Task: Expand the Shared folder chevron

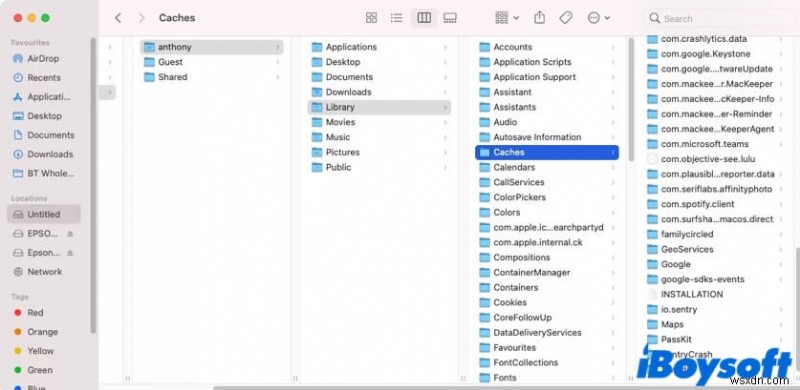Action: pyautogui.click(x=278, y=77)
